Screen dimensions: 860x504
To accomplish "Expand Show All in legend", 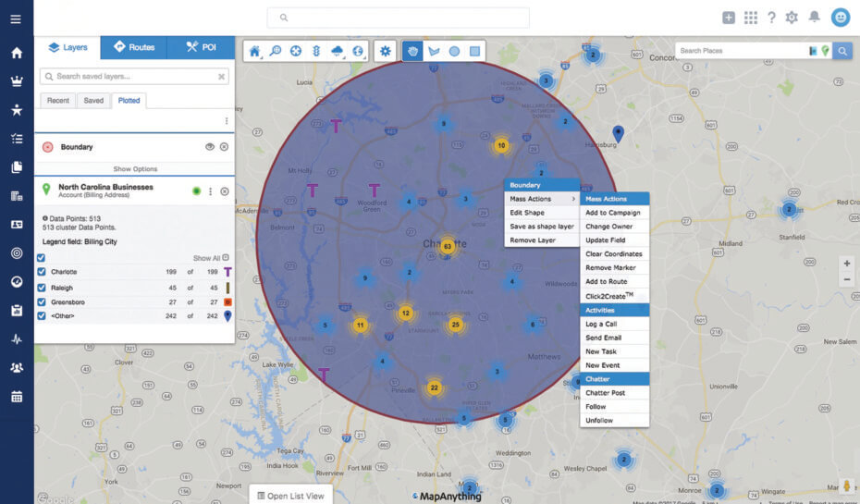I will tap(211, 258).
